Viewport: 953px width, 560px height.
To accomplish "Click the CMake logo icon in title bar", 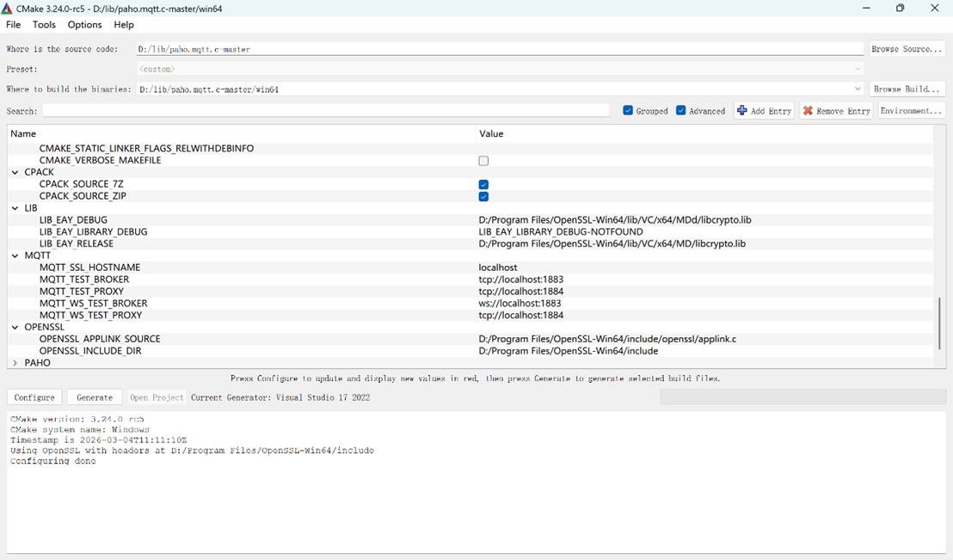I will [7, 9].
